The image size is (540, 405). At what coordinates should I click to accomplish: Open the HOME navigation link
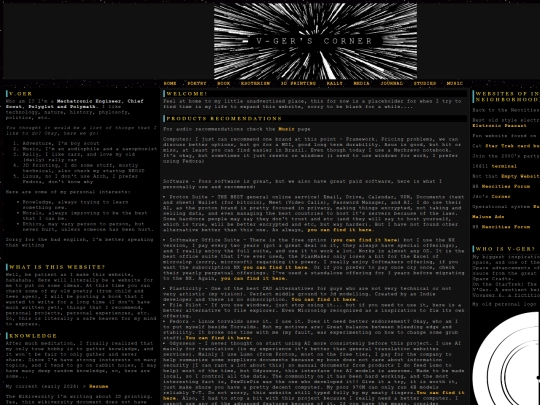tap(170, 83)
